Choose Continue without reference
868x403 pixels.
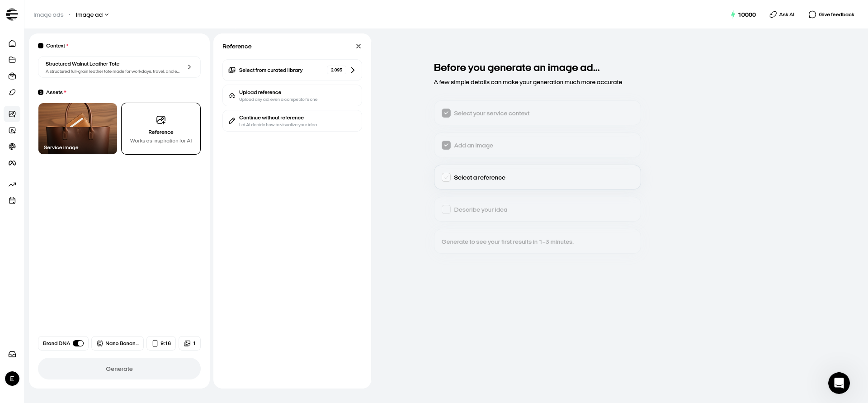292,121
